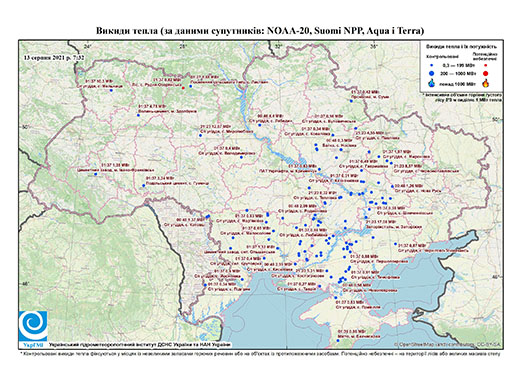The height and width of the screenshot is (368, 520).
Task: Click the large red circle legend symbol
Action: [485, 73]
